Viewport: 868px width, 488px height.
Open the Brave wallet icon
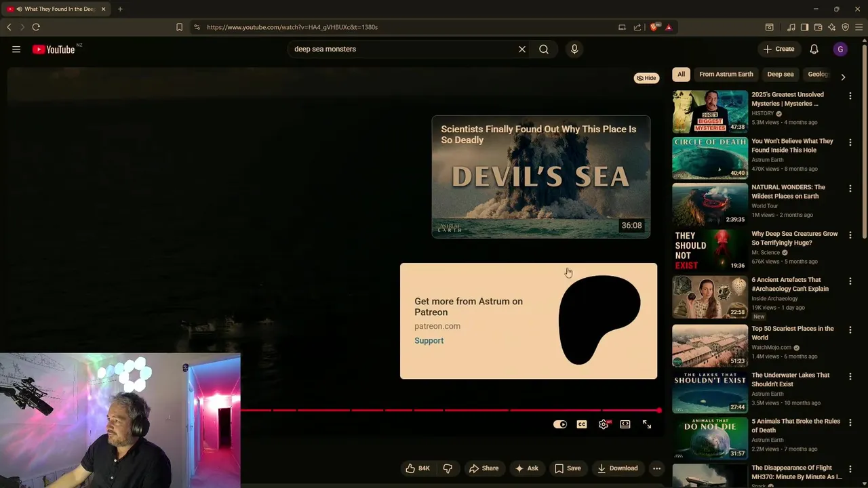click(818, 27)
